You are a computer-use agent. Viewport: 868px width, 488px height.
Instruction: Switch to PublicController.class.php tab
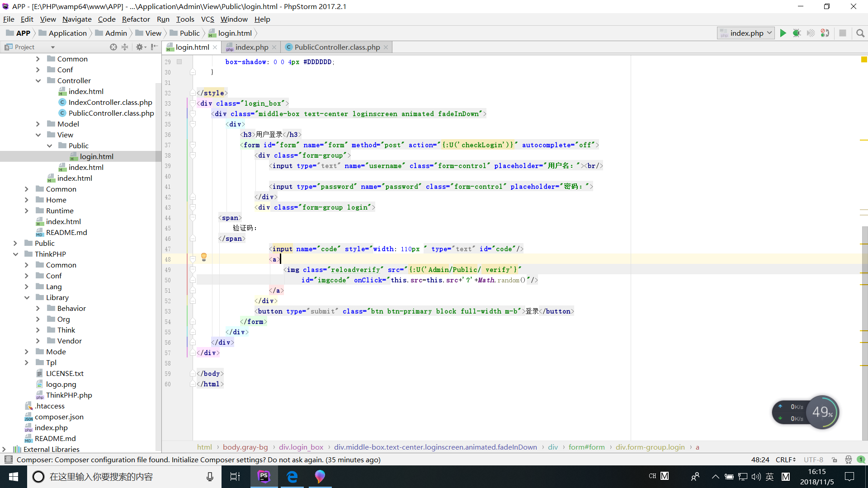[x=337, y=47]
